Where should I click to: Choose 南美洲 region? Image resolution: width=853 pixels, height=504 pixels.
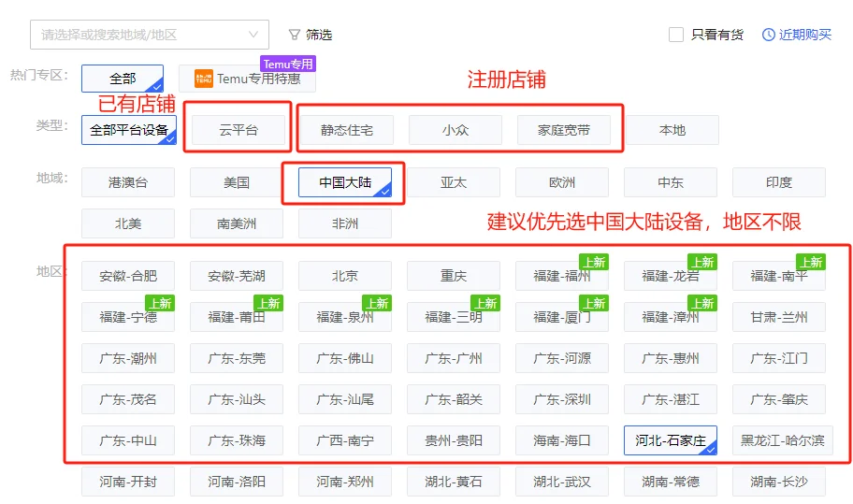click(236, 223)
